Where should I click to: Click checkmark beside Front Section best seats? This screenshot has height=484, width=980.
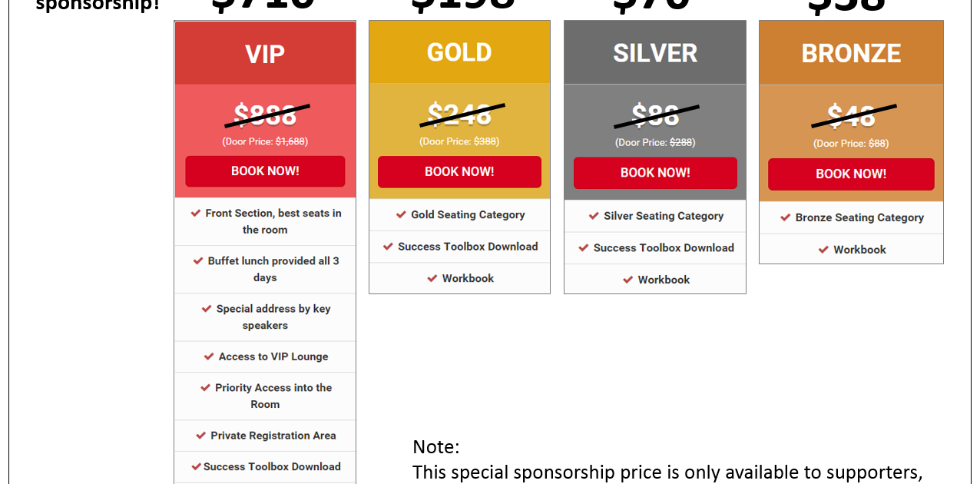[196, 213]
